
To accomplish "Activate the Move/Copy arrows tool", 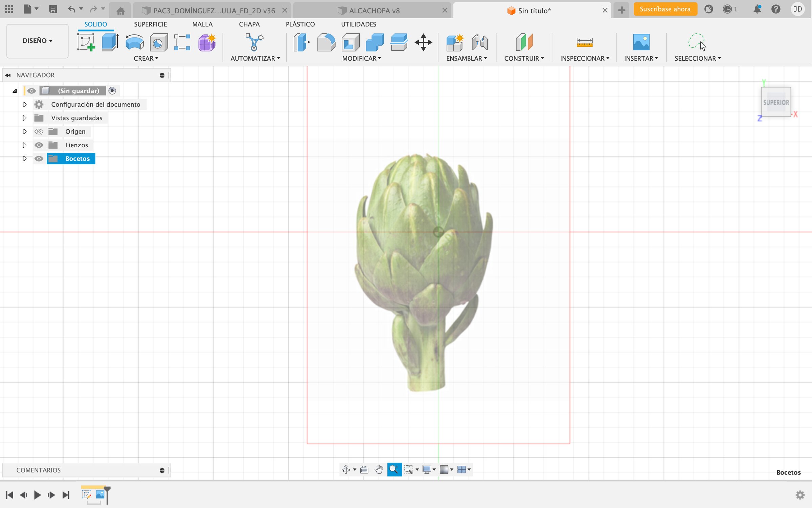I will point(423,42).
